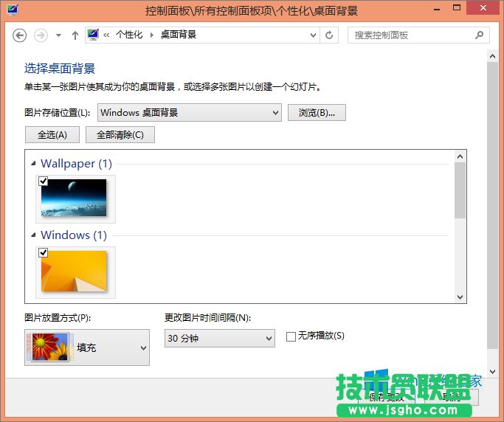Click the title bar control panel icon

[x=13, y=10]
